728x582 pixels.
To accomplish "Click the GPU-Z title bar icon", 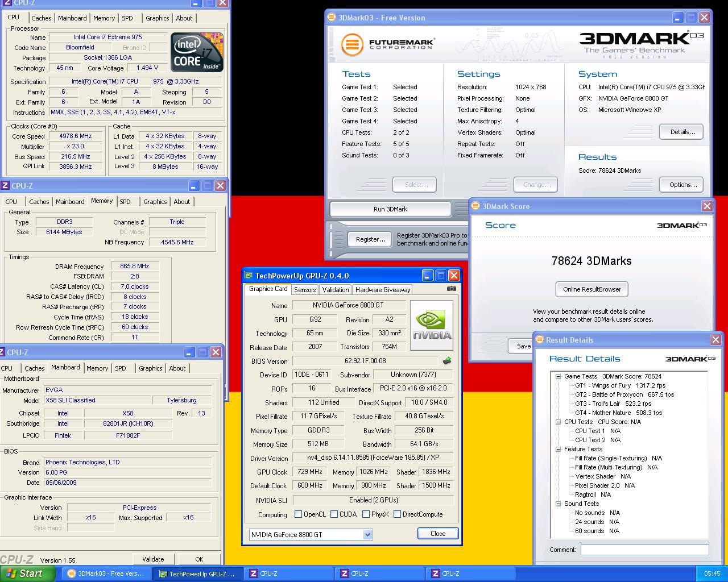I will pos(249,276).
